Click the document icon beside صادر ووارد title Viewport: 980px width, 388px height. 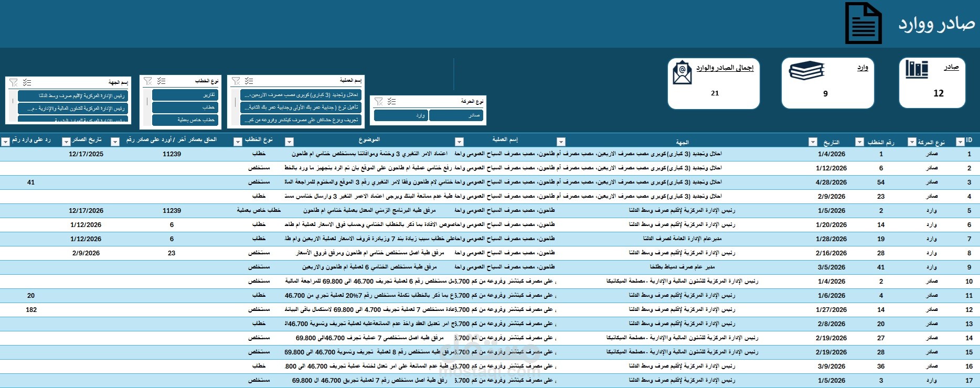click(x=863, y=23)
